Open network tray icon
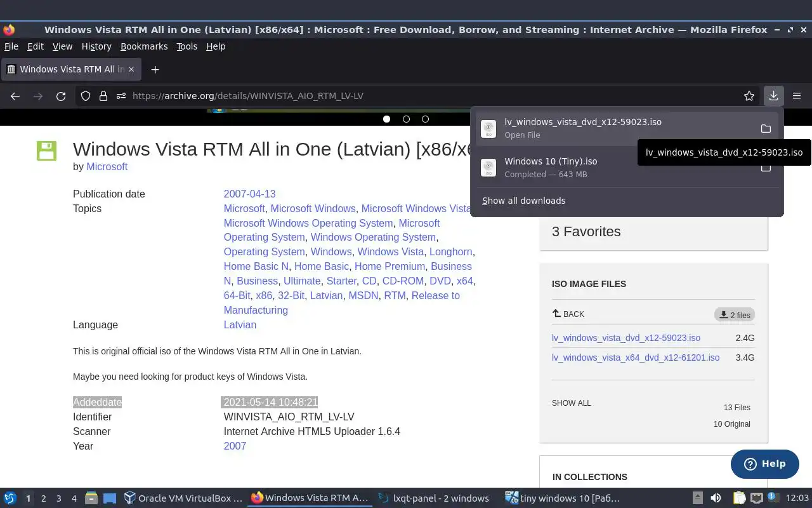 (756, 498)
